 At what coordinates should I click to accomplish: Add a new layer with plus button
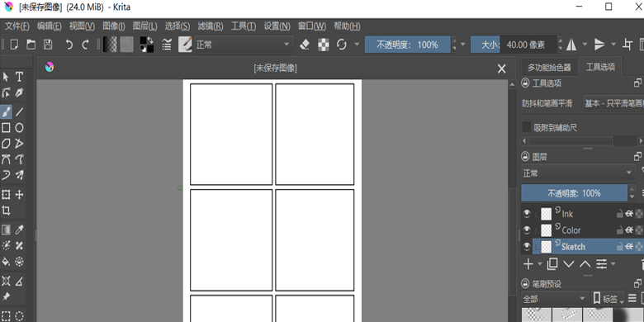click(x=528, y=264)
